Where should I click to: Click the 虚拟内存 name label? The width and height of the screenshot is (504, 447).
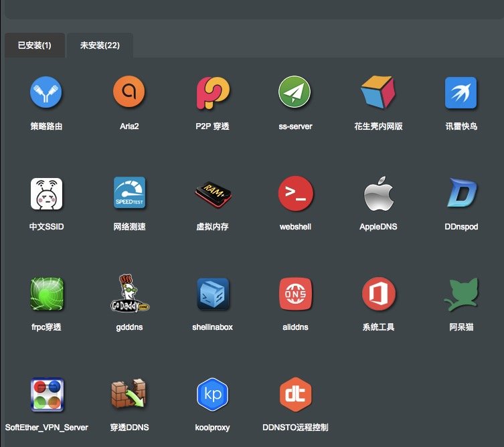click(x=212, y=227)
